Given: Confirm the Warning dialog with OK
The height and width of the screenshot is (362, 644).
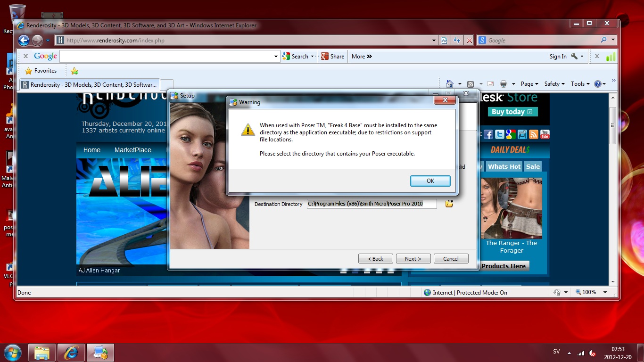Looking at the screenshot, I should [x=430, y=181].
